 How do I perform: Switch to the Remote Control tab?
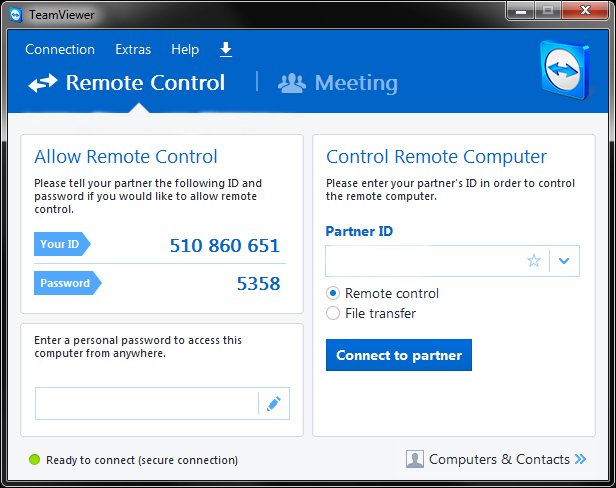tap(126, 83)
